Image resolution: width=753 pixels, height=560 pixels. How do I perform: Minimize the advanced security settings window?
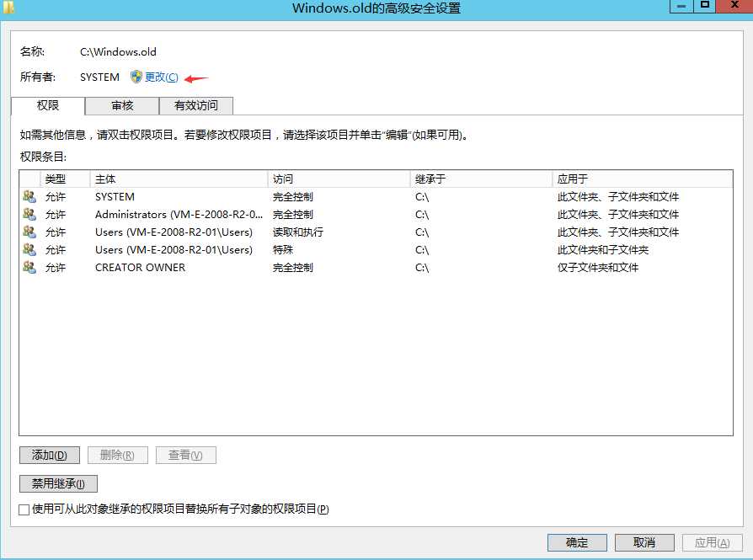[x=681, y=6]
